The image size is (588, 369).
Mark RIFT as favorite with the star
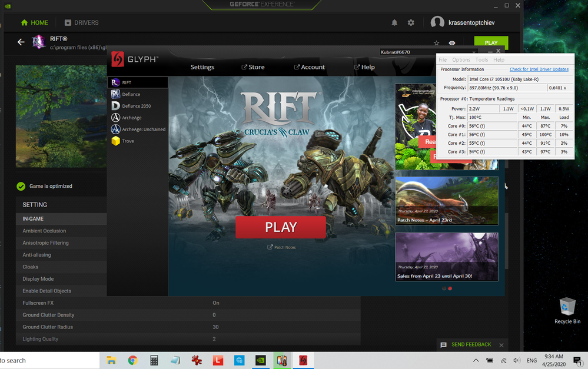coord(437,43)
